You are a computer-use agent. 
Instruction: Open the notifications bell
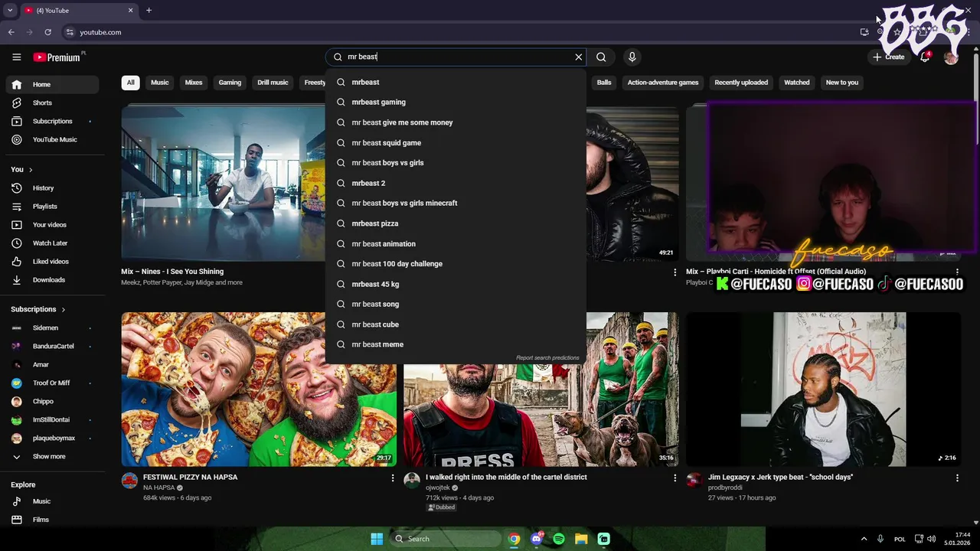(x=925, y=57)
